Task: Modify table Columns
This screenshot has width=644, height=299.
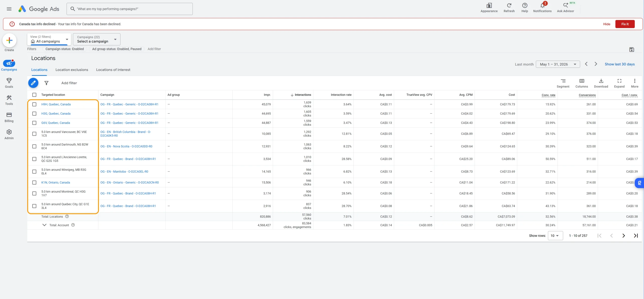Action: (x=581, y=83)
